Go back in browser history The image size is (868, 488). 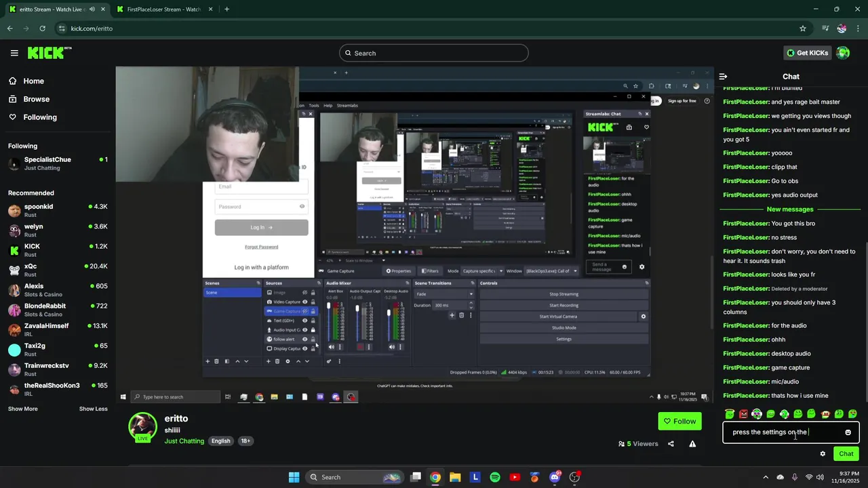click(9, 28)
